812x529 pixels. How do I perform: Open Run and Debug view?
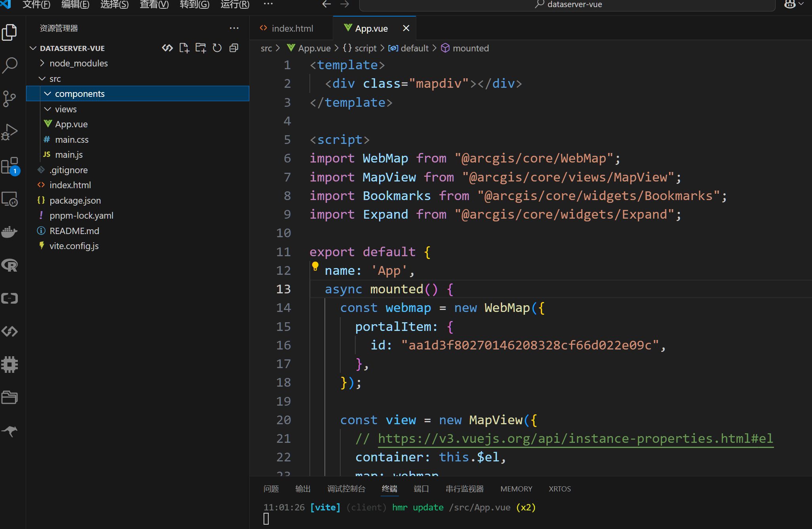pos(9,132)
